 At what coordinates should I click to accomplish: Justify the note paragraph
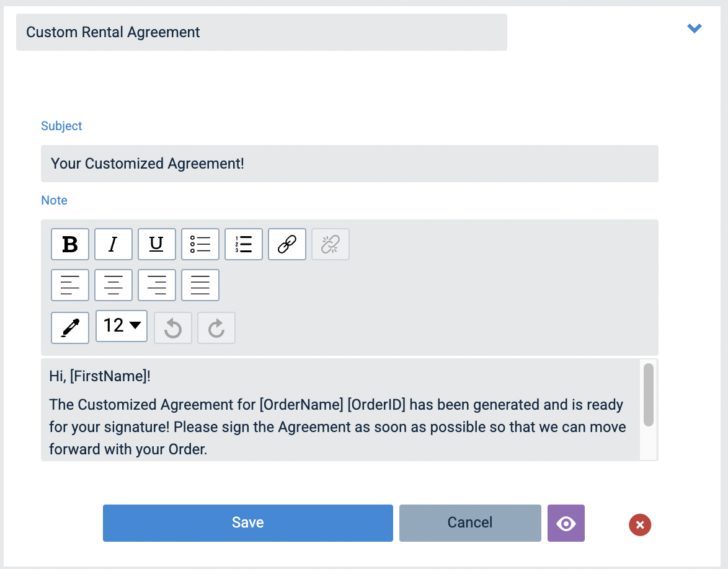click(200, 284)
